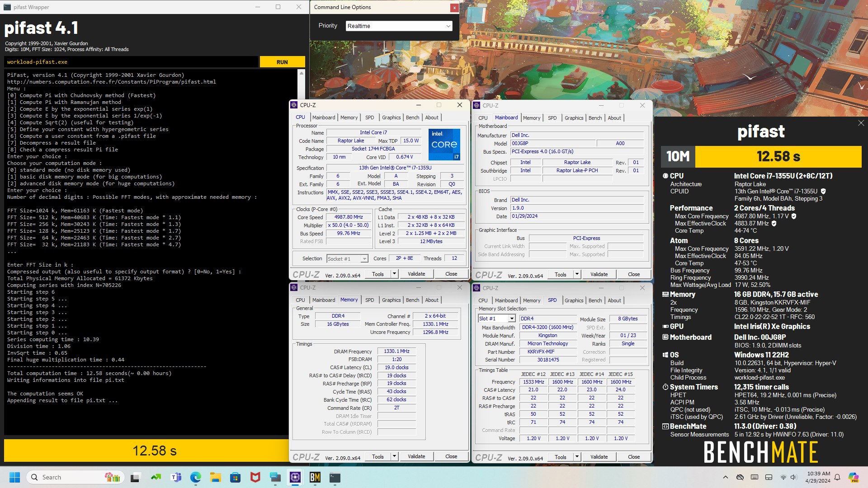Viewport: 868px width, 488px height.
Task: Open SPD tab in CPU-Z Memory window
Action: coord(369,300)
